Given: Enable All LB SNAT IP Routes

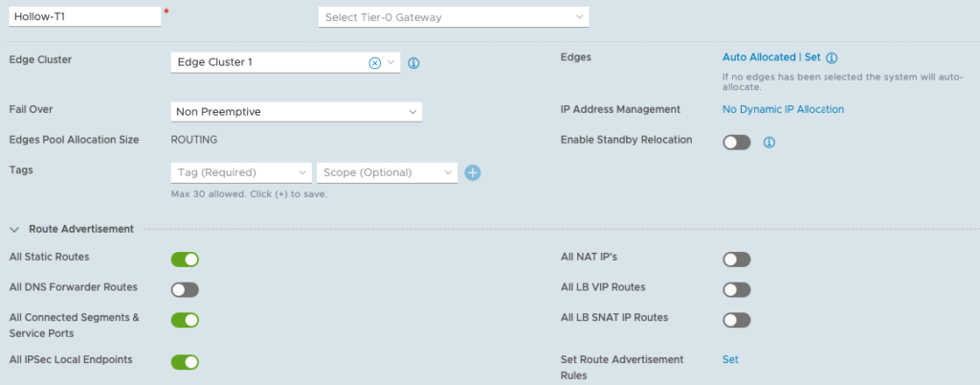Looking at the screenshot, I should 737,320.
